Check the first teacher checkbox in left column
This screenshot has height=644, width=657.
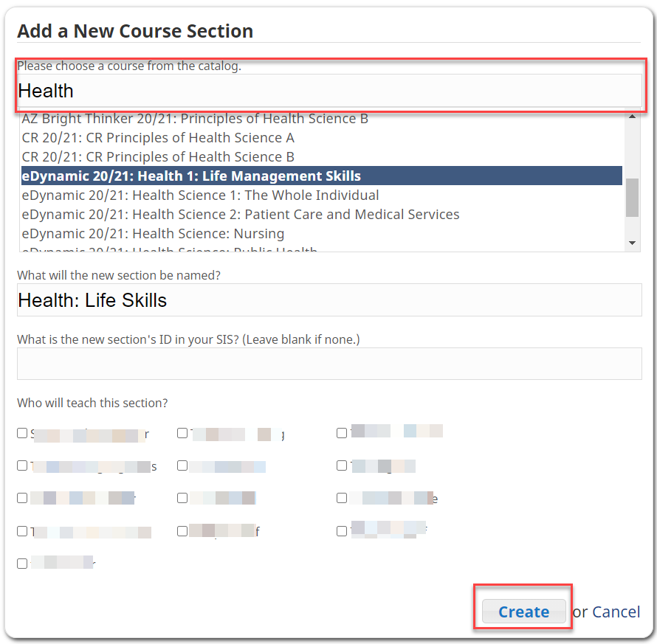pos(22,433)
